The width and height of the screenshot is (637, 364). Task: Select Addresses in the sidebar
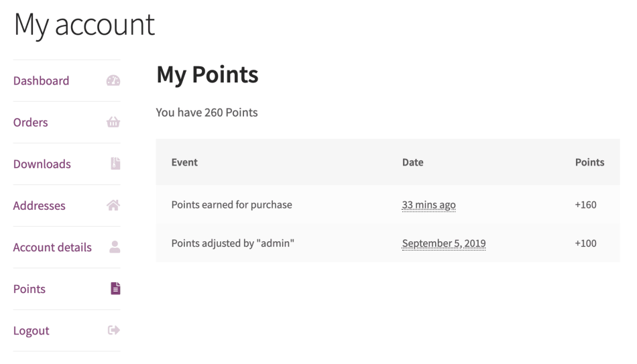(x=39, y=206)
